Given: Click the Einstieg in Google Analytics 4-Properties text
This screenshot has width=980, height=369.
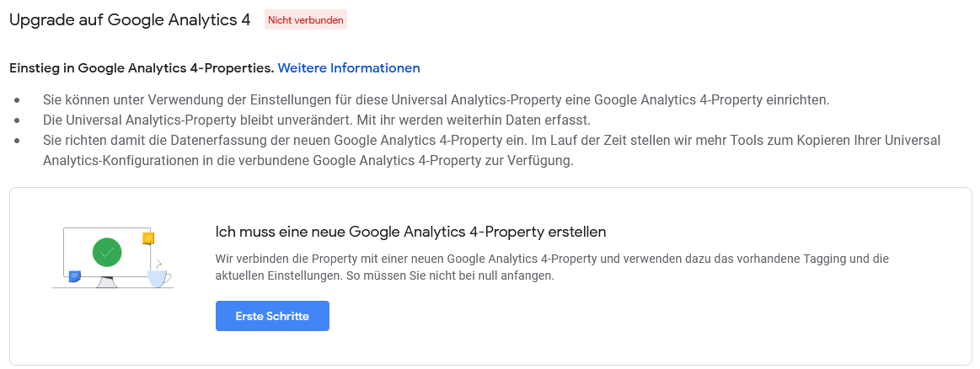Looking at the screenshot, I should (142, 67).
